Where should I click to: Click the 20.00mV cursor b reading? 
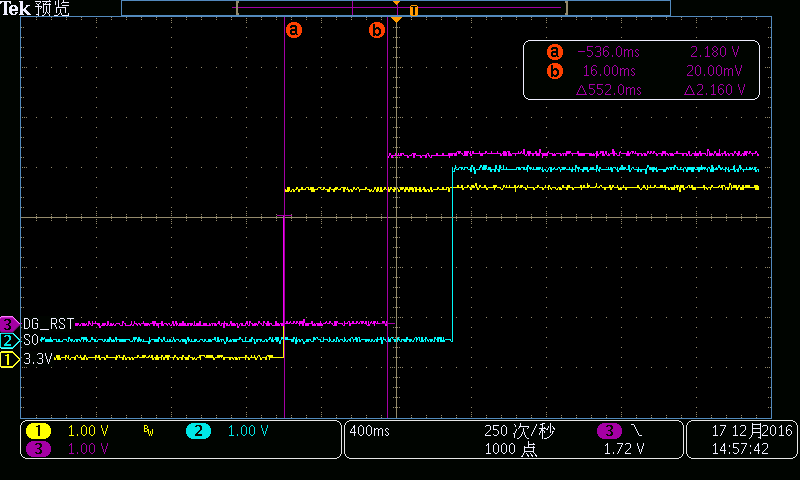point(714,71)
